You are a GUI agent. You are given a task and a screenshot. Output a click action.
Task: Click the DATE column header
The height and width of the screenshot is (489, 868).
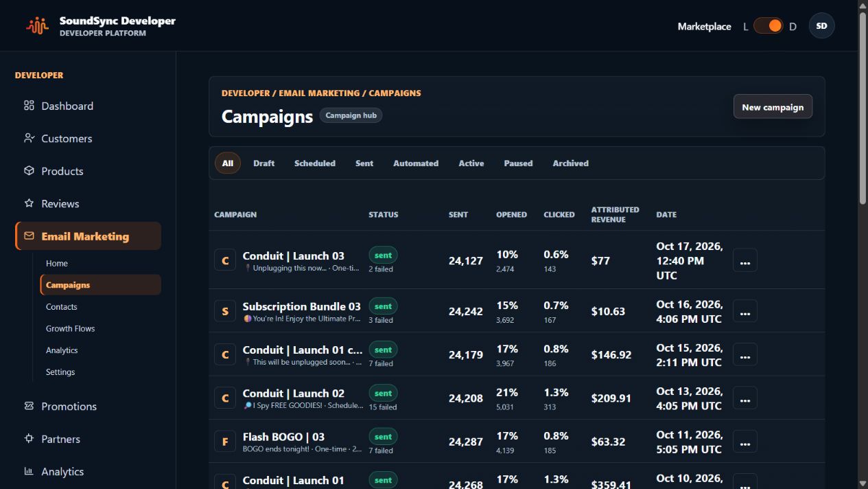click(666, 214)
